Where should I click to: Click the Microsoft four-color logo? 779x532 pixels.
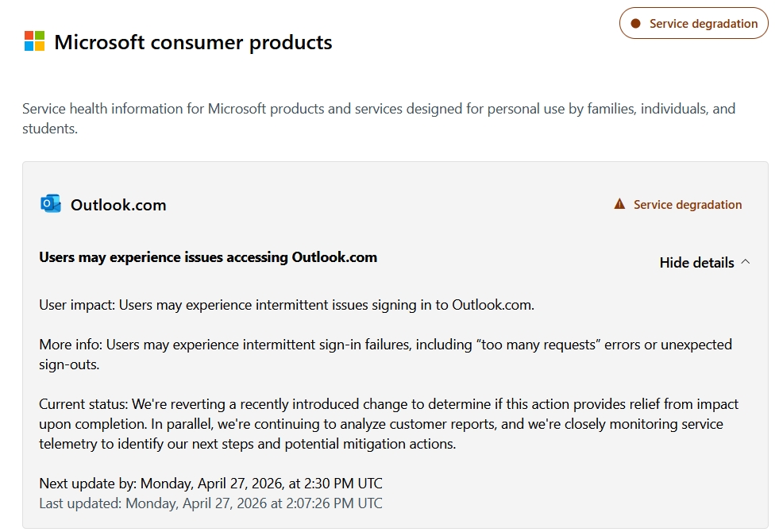pos(34,41)
